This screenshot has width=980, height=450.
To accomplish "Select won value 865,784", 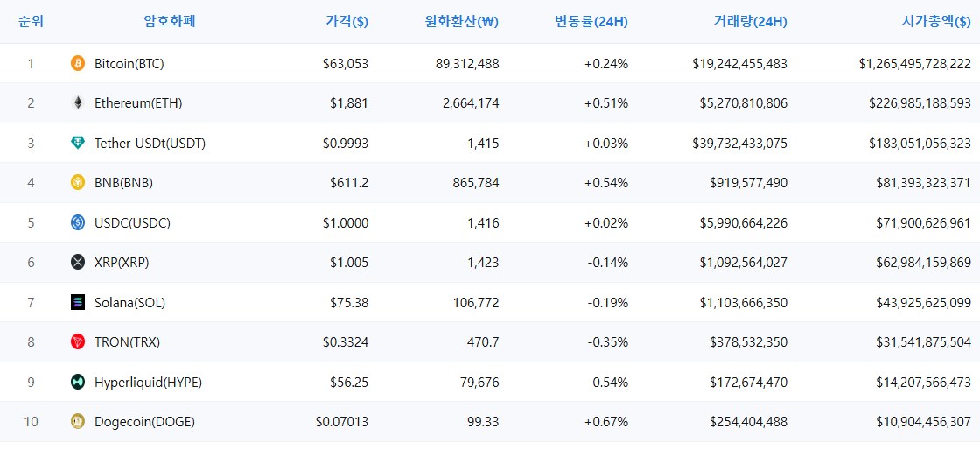I will click(x=476, y=182).
